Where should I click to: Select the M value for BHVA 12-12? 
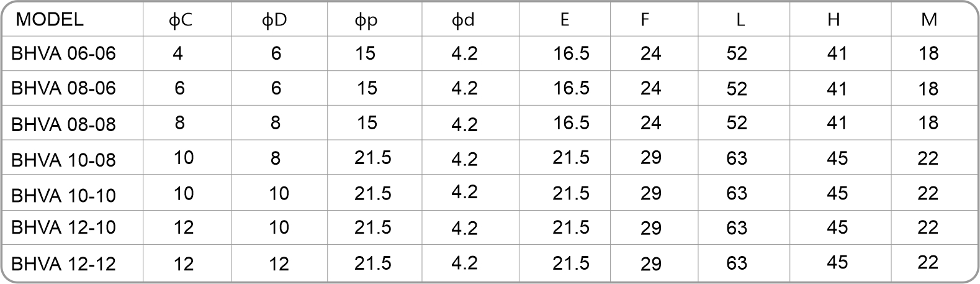[x=928, y=263]
